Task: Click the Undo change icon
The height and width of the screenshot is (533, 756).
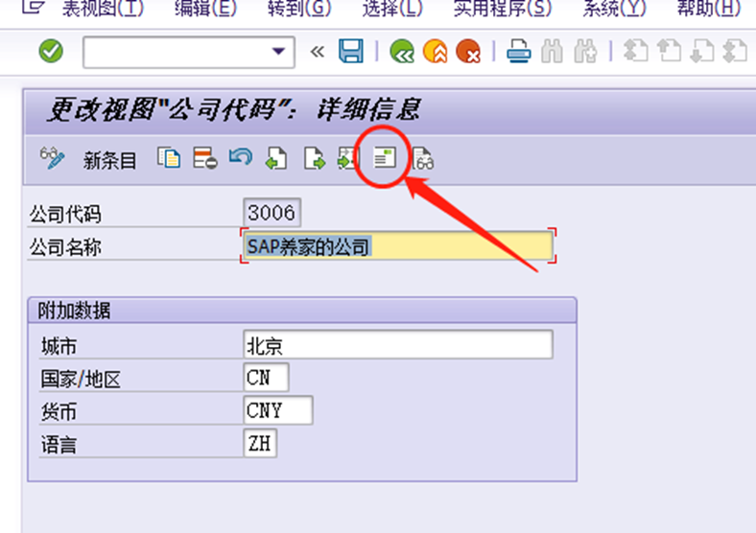Action: click(241, 157)
